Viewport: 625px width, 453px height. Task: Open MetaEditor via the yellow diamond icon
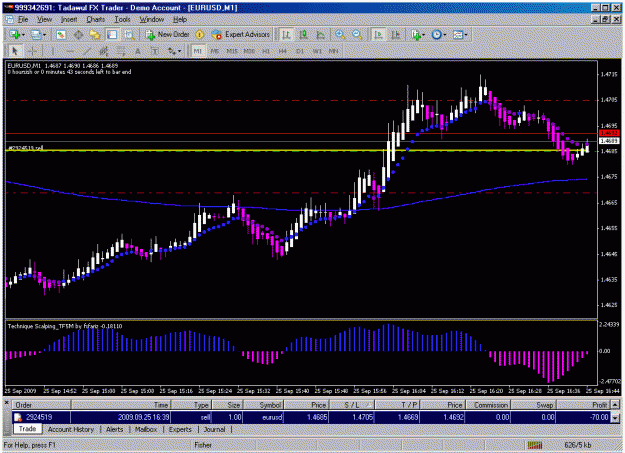tap(200, 35)
